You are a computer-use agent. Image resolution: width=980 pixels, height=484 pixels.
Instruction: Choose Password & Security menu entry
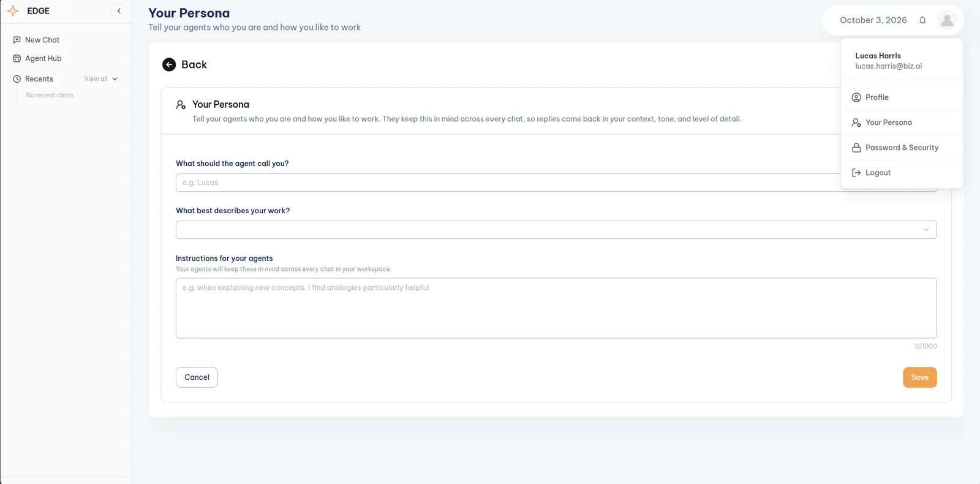click(902, 148)
